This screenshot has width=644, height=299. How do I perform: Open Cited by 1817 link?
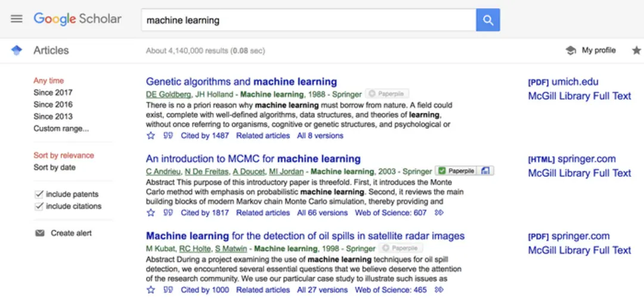(205, 212)
